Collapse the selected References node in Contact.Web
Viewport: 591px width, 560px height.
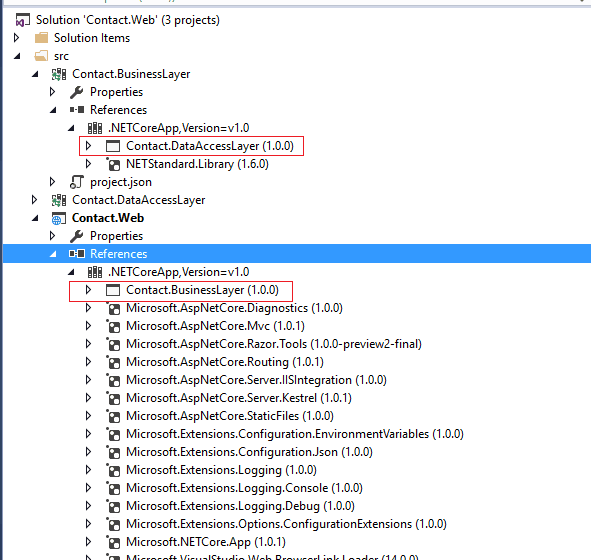coord(53,254)
